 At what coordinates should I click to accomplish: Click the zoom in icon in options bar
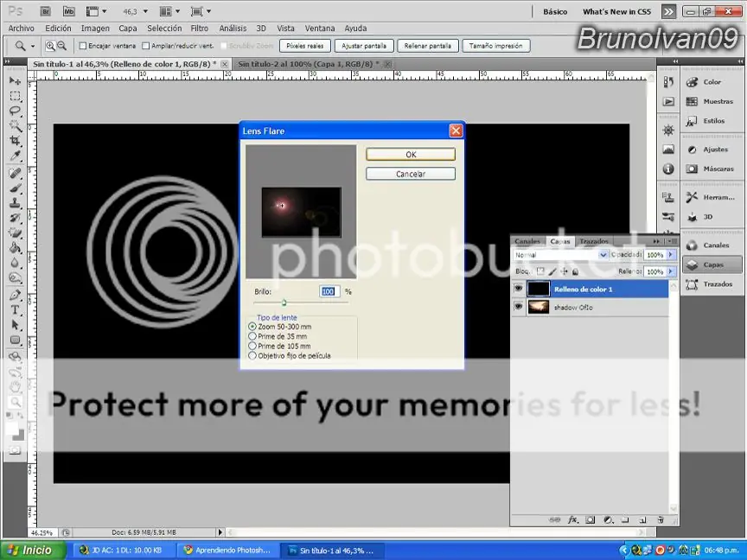[50, 46]
